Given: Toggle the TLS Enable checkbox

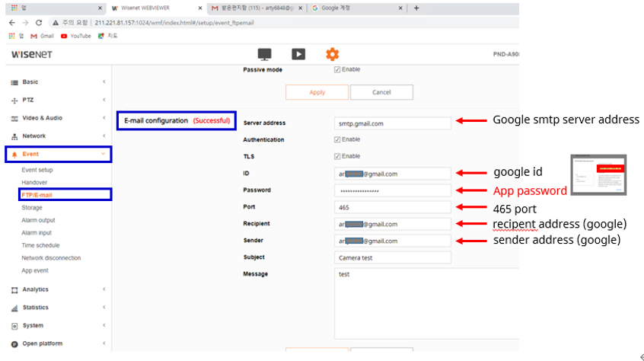Looking at the screenshot, I should click(x=337, y=156).
